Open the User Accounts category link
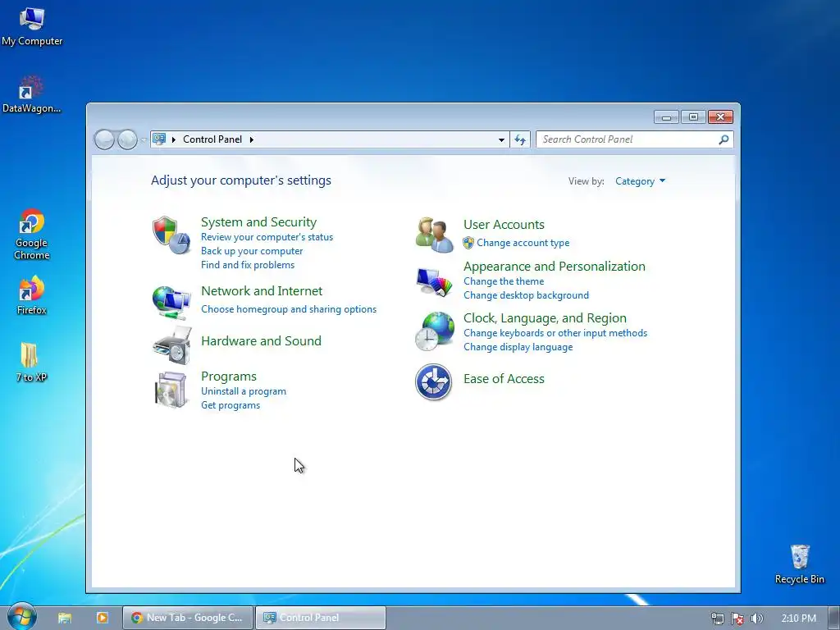 504,225
